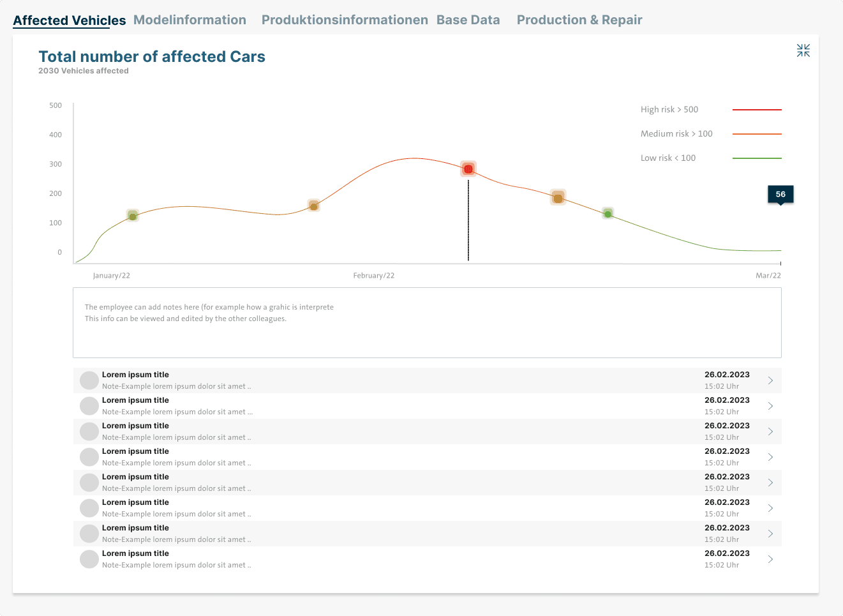Click the avatar circle on the first note entry

89,380
